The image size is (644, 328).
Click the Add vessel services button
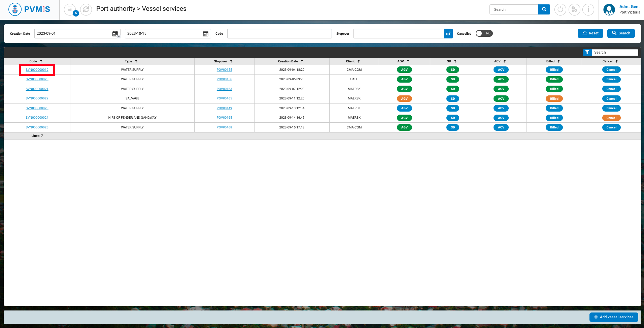coord(613,317)
